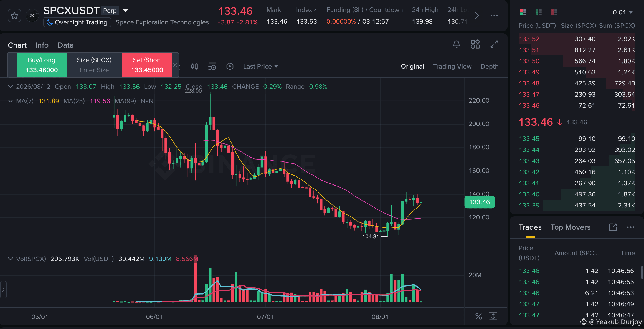Select the Depth chart view

[x=490, y=66]
